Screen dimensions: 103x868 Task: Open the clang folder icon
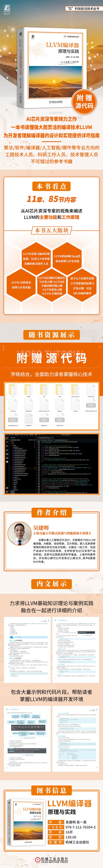[x=60, y=390]
